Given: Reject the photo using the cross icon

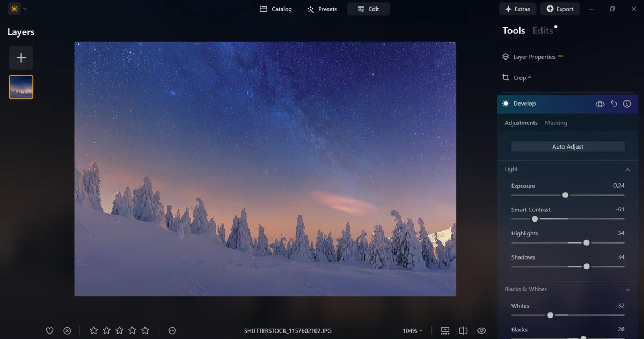Looking at the screenshot, I should pos(67,330).
